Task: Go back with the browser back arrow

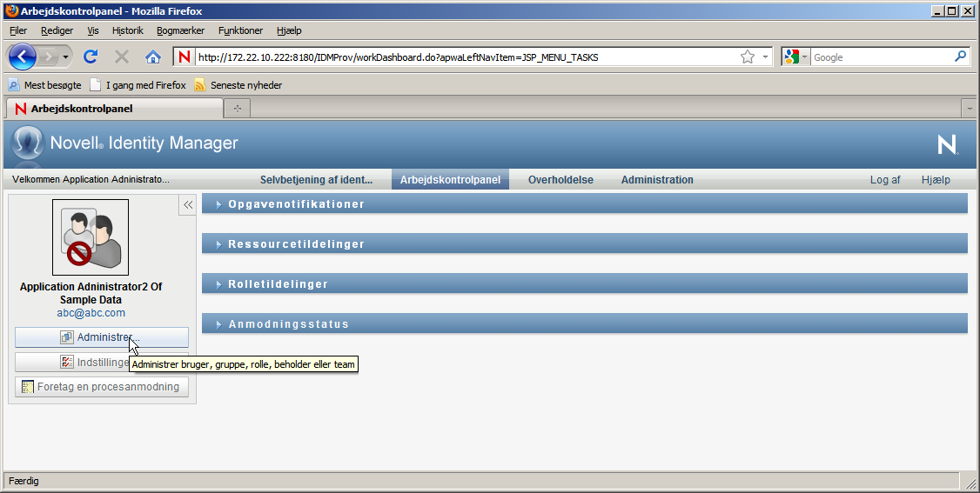Action: tap(23, 57)
